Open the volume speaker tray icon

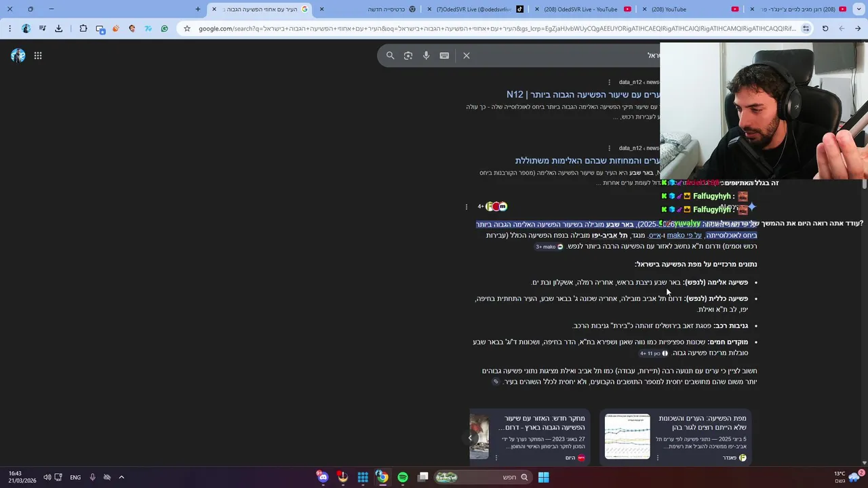[x=47, y=477]
